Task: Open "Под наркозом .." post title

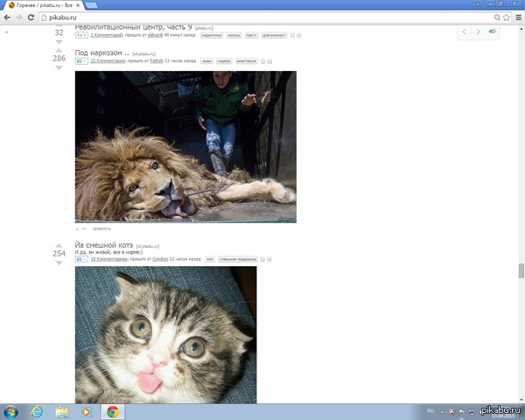Action: tap(102, 52)
